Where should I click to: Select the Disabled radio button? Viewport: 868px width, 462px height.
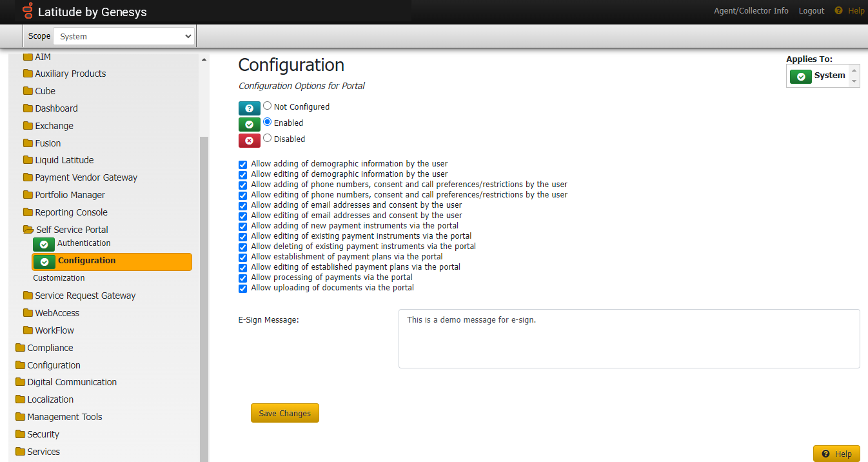point(267,138)
